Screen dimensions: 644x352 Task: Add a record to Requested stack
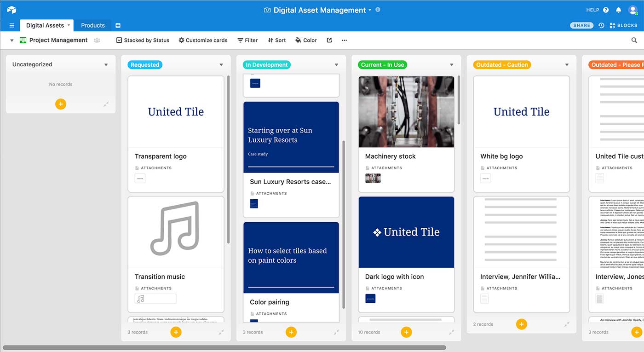[176, 332]
